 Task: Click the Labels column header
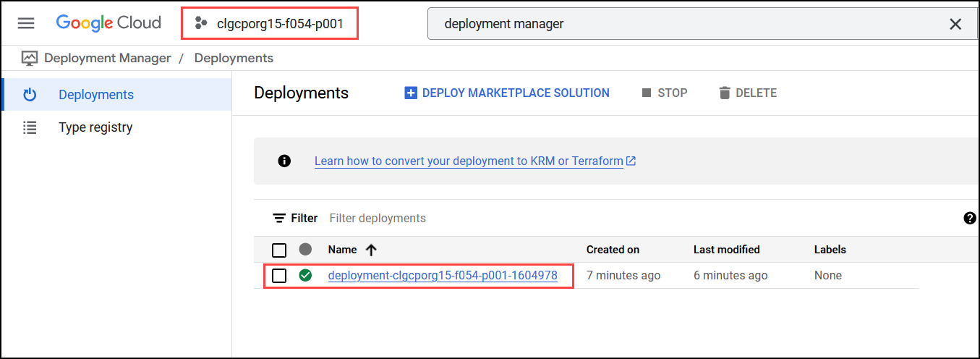[x=830, y=249]
